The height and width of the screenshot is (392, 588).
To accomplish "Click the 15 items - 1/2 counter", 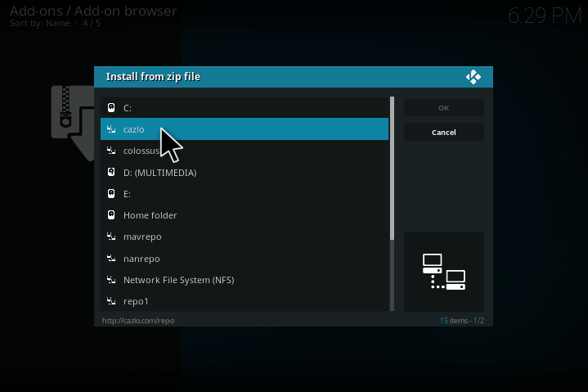I will click(x=462, y=321).
